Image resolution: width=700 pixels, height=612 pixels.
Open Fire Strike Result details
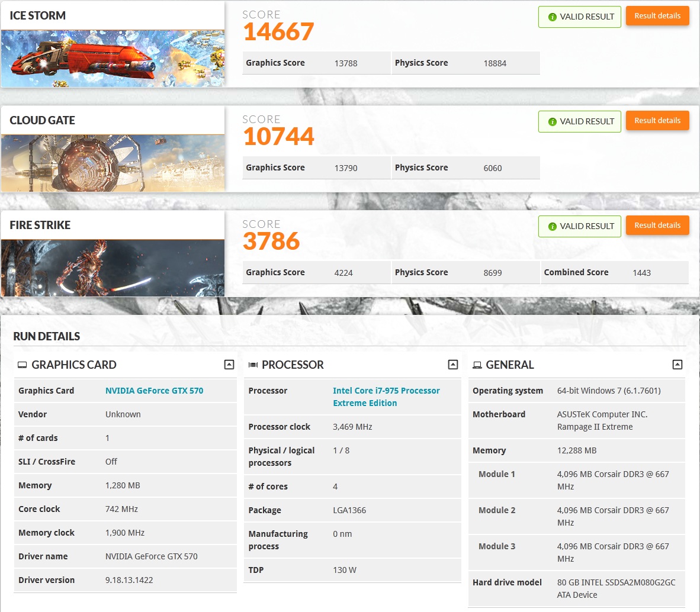(657, 226)
